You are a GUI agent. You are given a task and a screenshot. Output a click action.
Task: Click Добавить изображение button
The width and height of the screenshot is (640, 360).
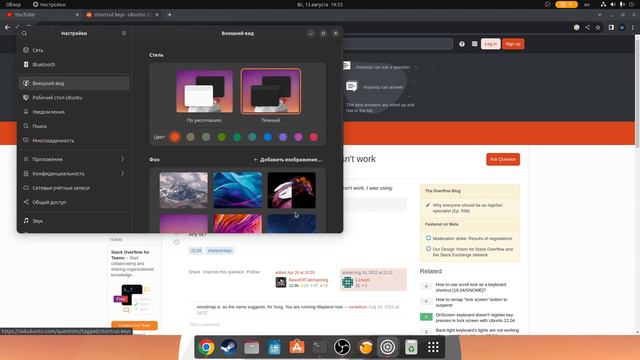tap(287, 160)
